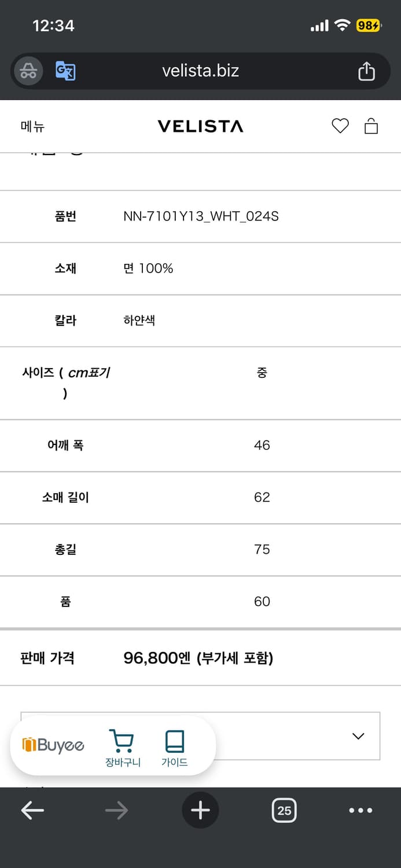
Task: Open the Buyee shopping cart icon
Action: click(x=122, y=742)
